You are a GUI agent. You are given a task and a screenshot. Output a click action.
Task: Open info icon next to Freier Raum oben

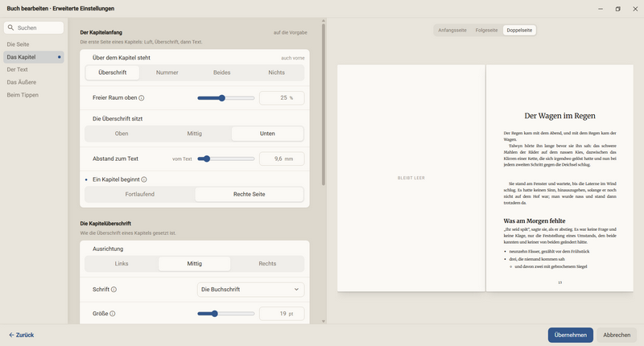142,98
